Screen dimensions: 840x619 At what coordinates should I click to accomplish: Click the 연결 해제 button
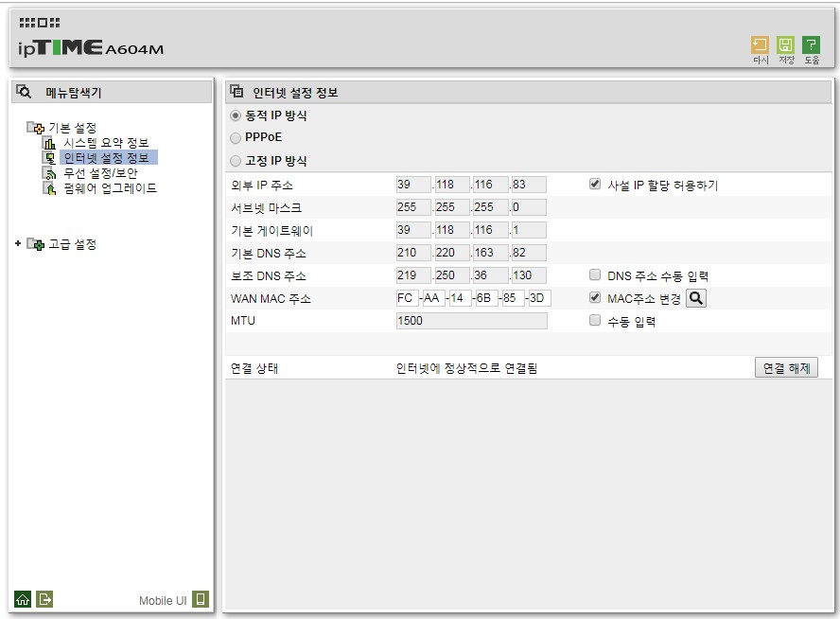point(786,368)
